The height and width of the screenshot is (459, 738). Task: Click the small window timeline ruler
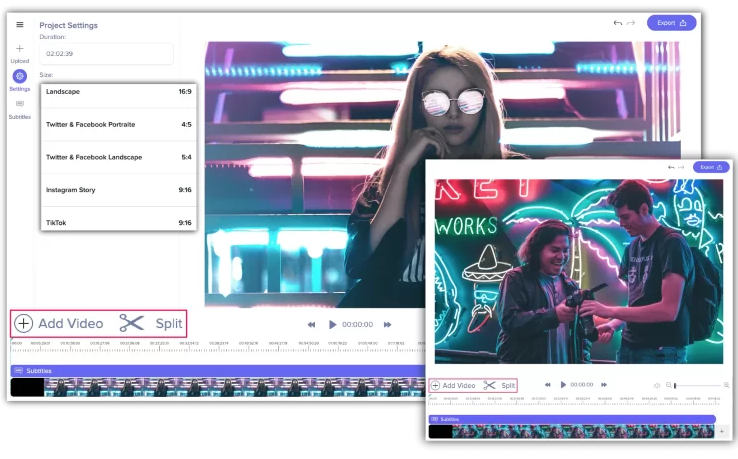(574, 401)
